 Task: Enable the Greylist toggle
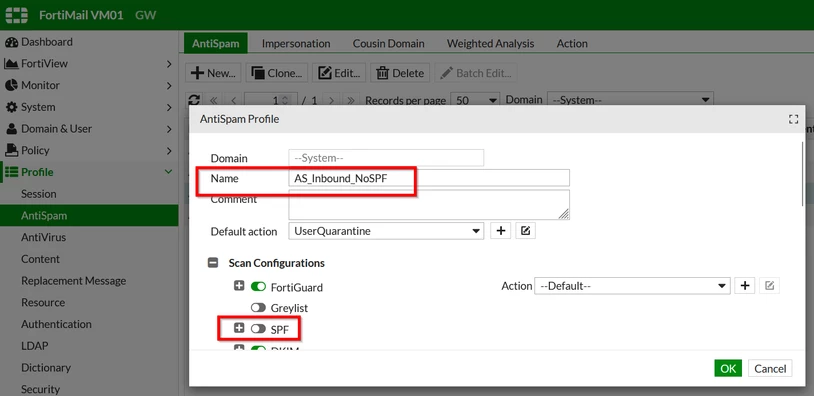coord(258,308)
